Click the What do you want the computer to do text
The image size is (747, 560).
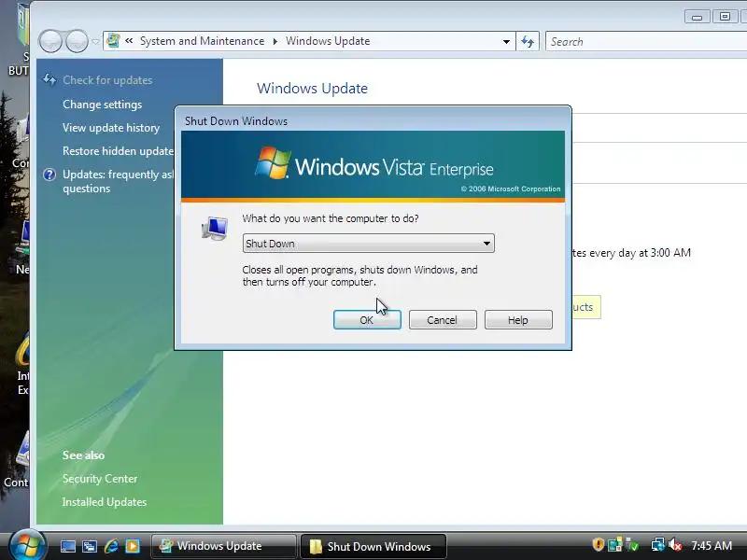[x=331, y=218]
